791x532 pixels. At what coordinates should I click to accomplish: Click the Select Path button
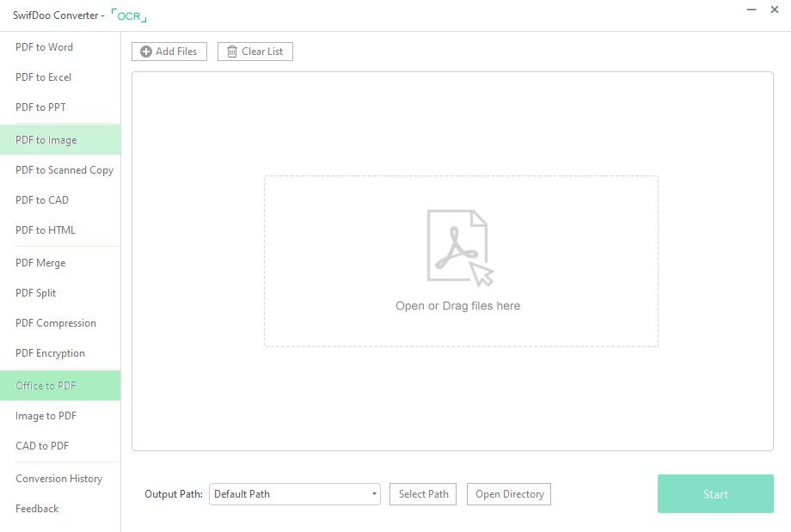click(423, 494)
